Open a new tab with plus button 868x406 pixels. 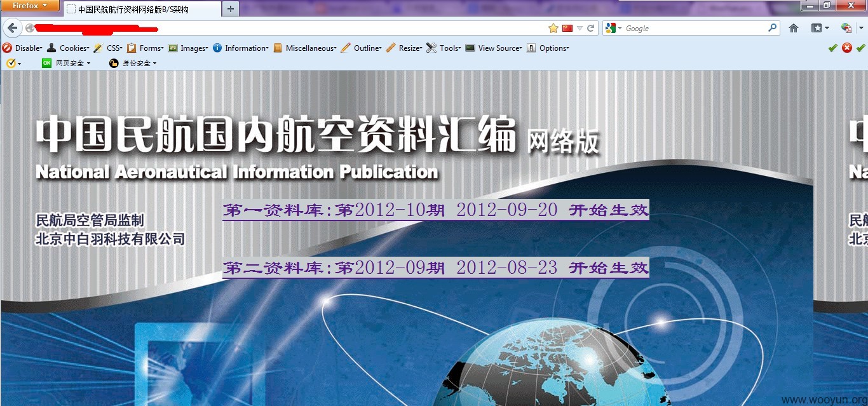pyautogui.click(x=230, y=9)
